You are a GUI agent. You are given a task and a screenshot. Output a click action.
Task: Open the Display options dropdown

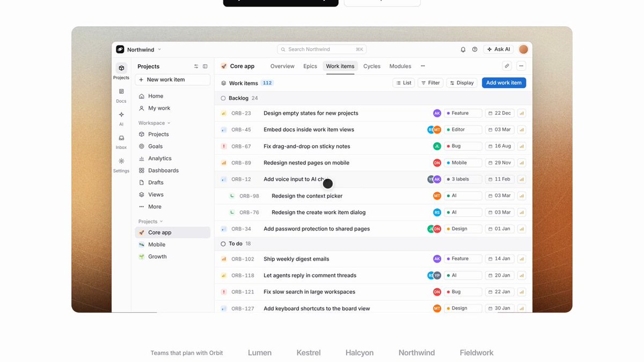point(462,83)
